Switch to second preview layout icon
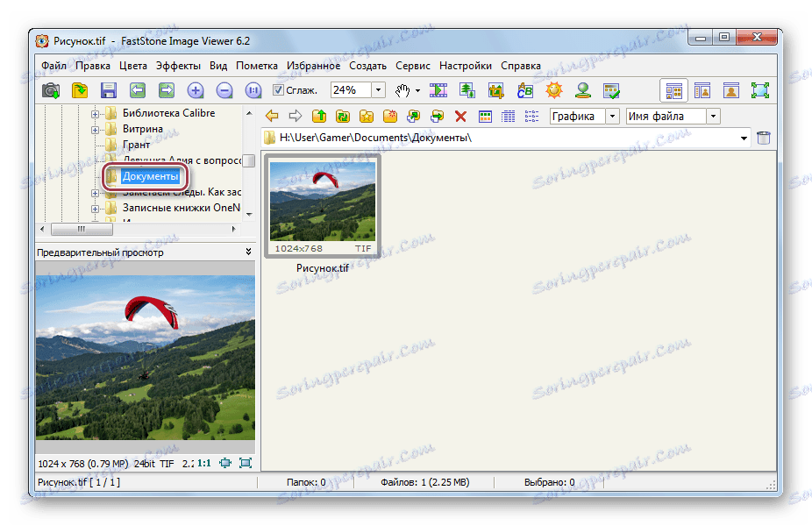 pos(702,91)
